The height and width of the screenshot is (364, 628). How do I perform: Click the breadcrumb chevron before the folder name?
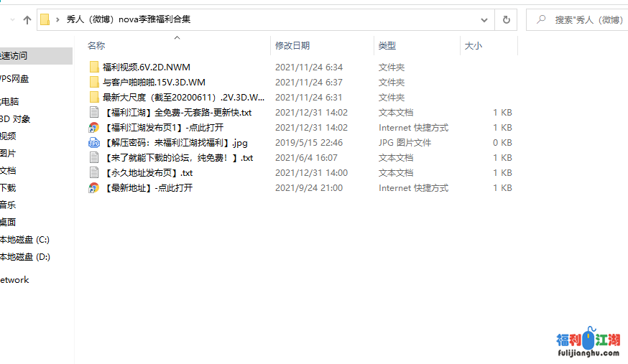[x=57, y=20]
